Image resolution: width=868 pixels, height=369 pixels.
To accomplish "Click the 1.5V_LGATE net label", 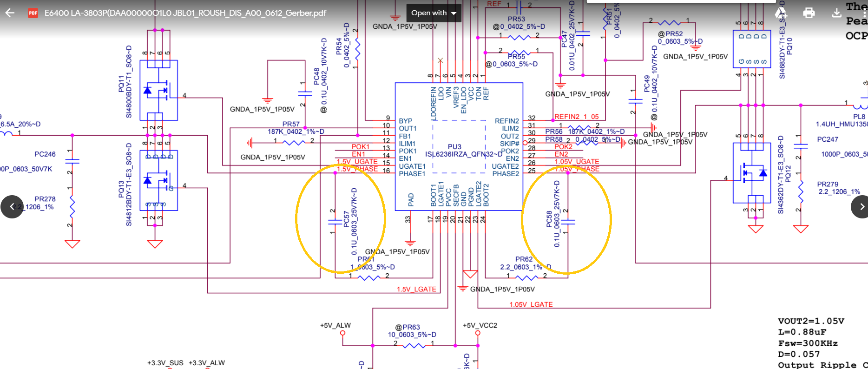I will (416, 289).
